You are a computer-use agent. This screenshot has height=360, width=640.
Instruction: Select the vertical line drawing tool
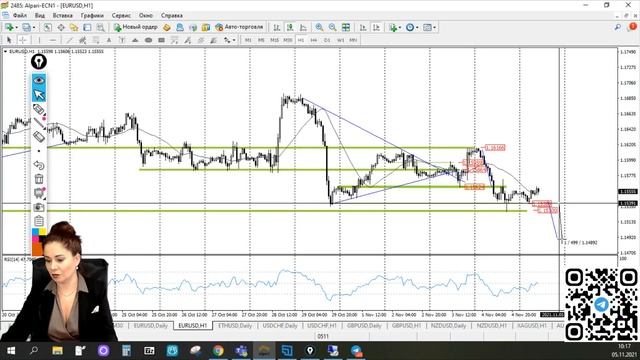pyautogui.click(x=39, y=40)
